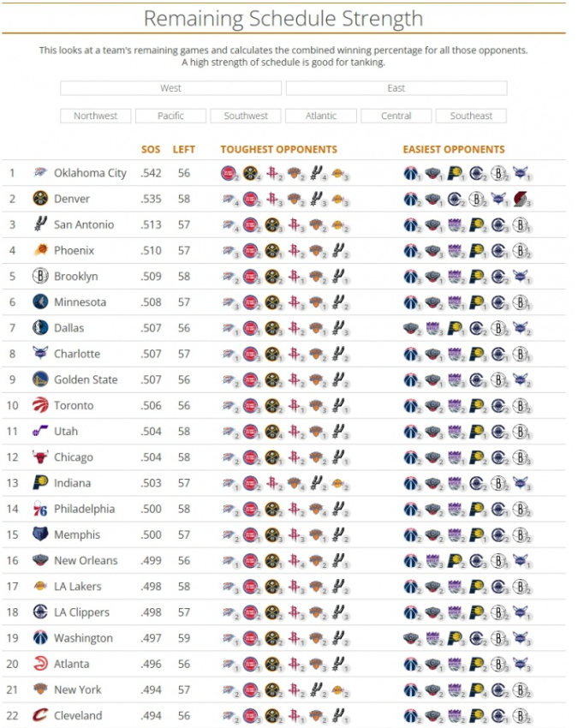Sort table by SOS column header
The width and height of the screenshot is (578, 728).
point(151,149)
